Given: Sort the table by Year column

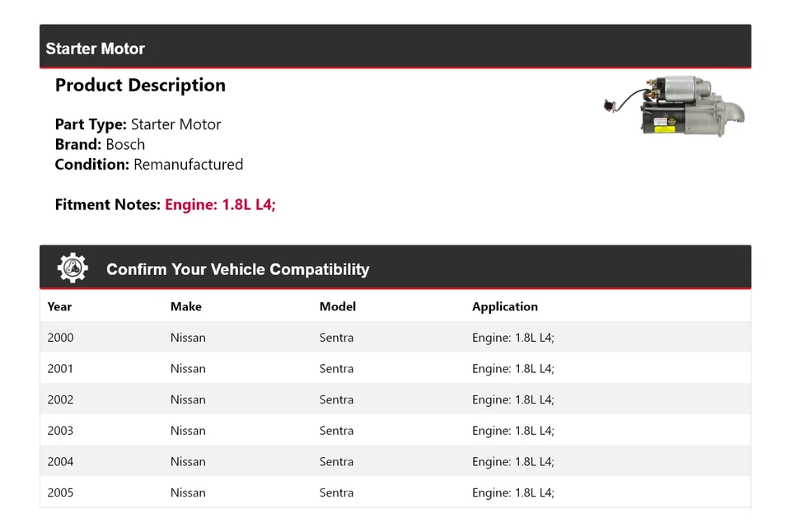Looking at the screenshot, I should tap(59, 306).
